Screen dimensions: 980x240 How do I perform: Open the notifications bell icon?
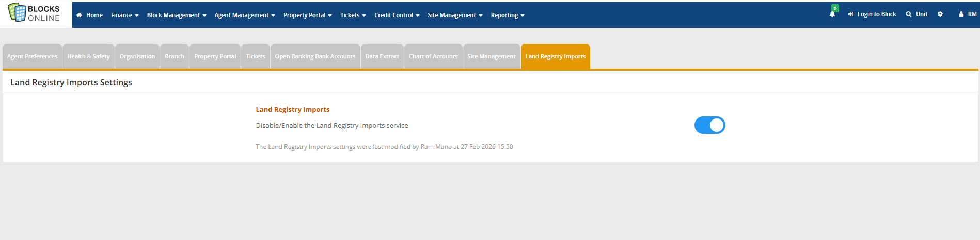[832, 14]
